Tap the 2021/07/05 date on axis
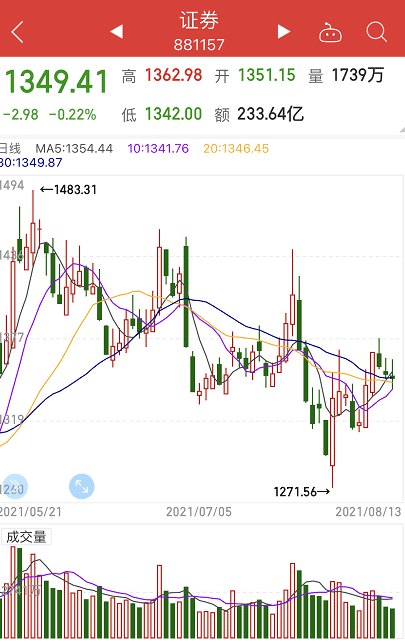This screenshot has height=642, width=405. click(x=199, y=511)
